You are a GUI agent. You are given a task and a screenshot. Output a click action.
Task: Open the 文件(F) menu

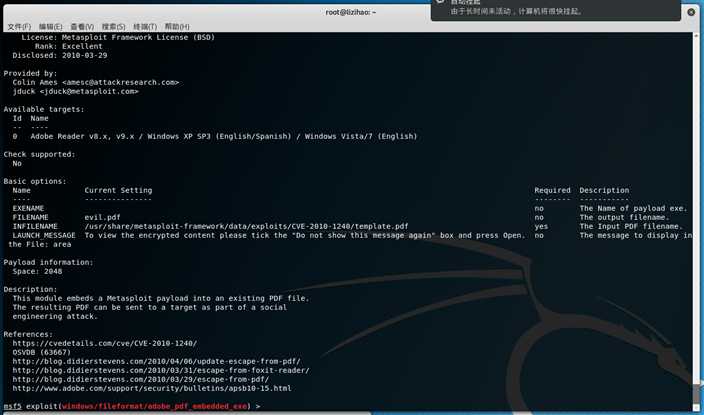pyautogui.click(x=19, y=27)
